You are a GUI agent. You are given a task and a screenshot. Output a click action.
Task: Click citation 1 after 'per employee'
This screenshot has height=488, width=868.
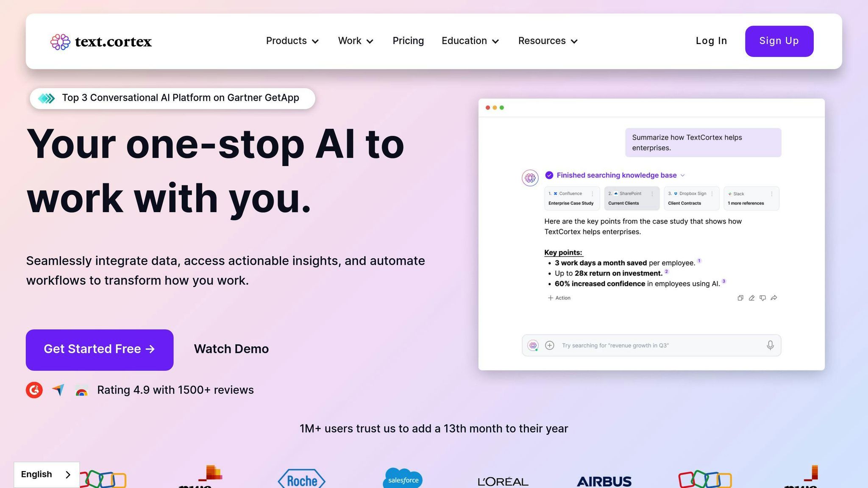pyautogui.click(x=699, y=261)
